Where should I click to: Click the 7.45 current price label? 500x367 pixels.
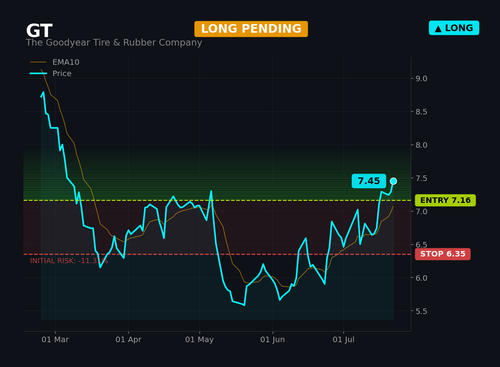click(369, 181)
